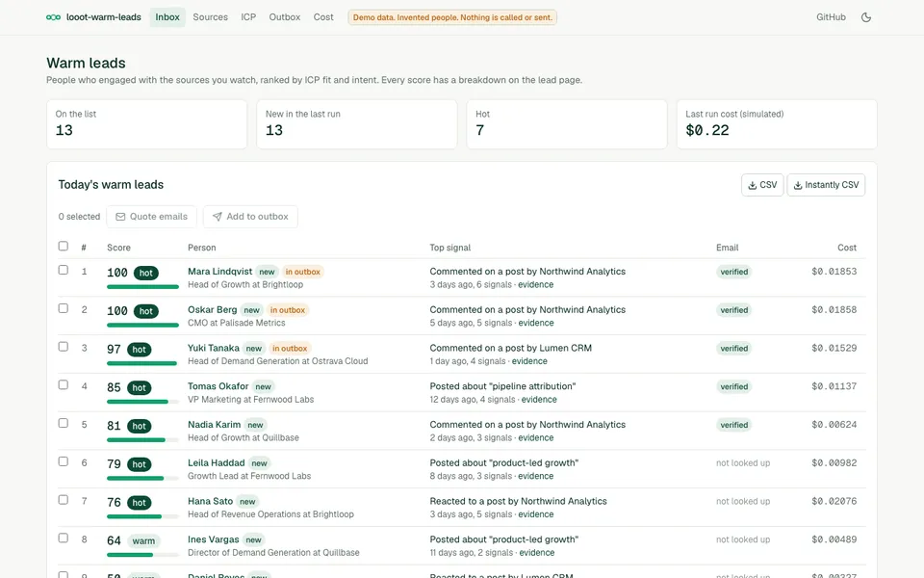Click the download icon on CSV button
The width and height of the screenshot is (924, 578).
pyautogui.click(x=752, y=185)
